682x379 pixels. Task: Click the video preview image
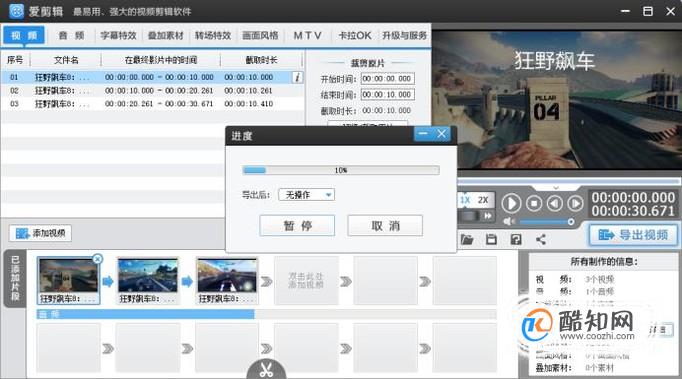[x=556, y=99]
